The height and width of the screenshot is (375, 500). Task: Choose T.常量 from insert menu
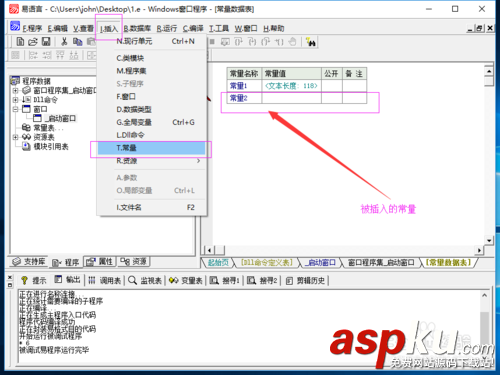point(151,148)
